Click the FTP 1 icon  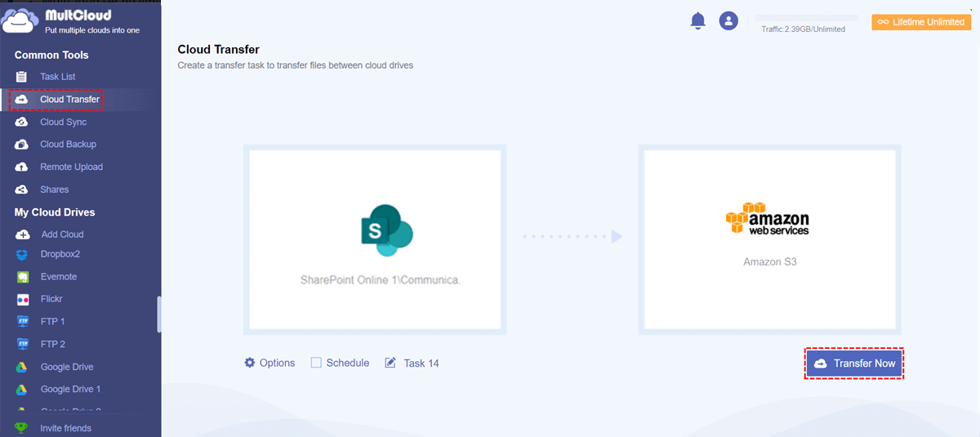coord(22,322)
